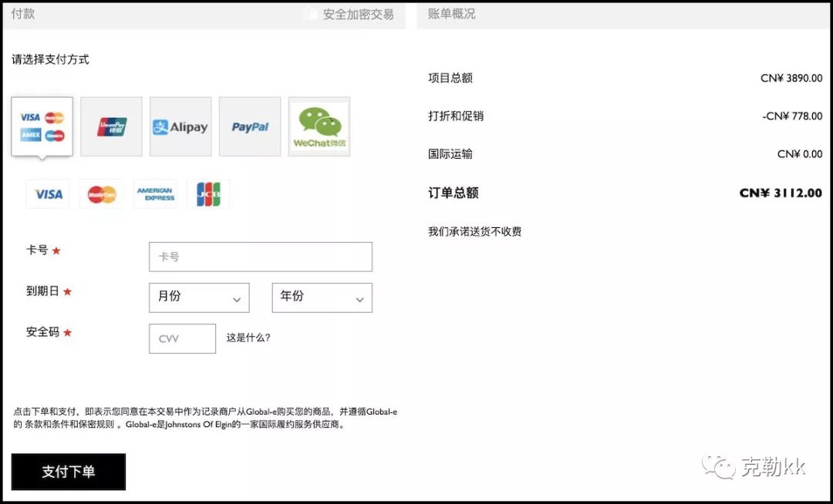Click the VISA card brand icon
The image size is (833, 504).
48,193
